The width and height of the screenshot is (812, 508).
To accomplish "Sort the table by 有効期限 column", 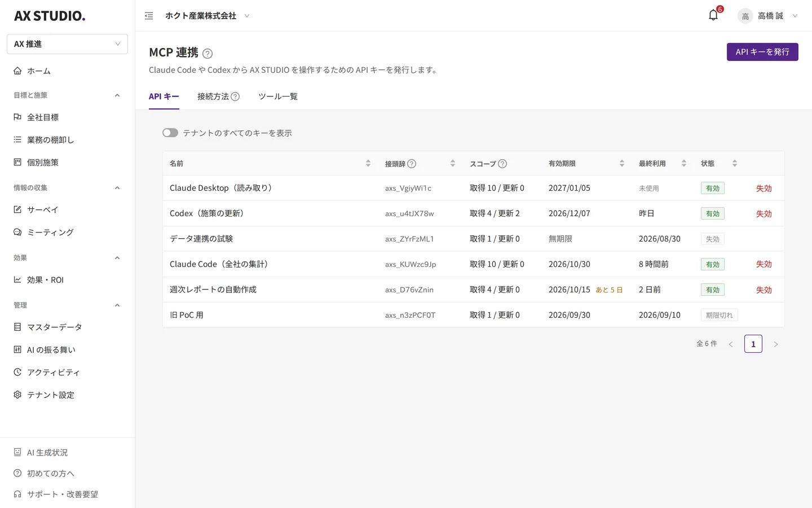I will pos(622,164).
